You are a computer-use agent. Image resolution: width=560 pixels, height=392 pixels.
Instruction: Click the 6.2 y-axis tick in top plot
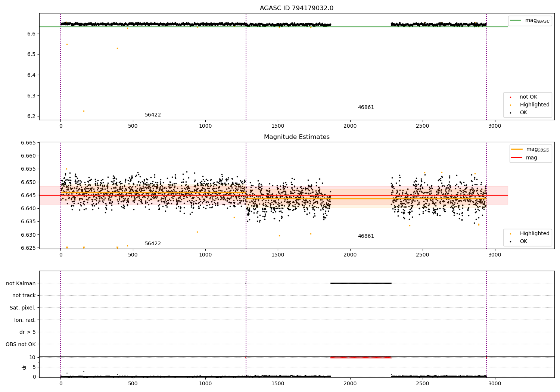(32, 116)
